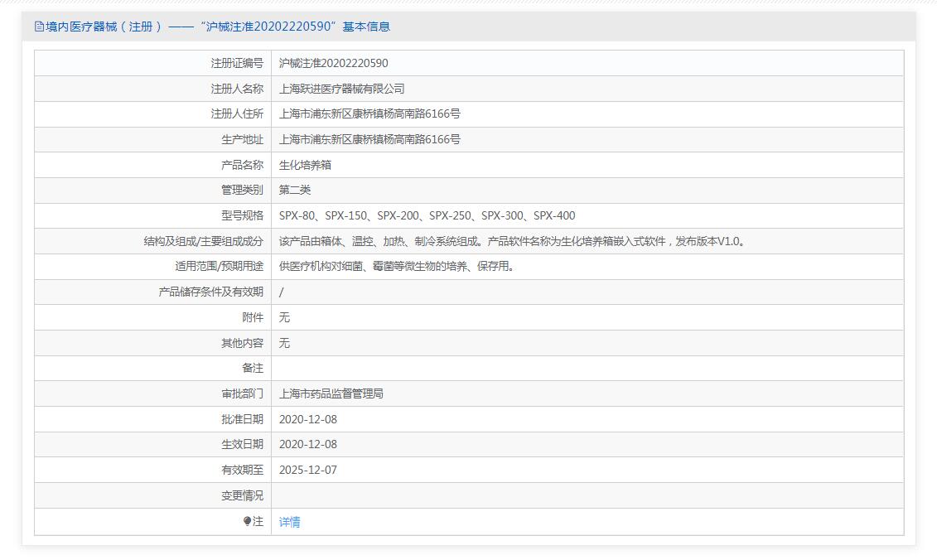Click the 其他内容 field label
Screen dimensions: 937x560
click(x=242, y=343)
